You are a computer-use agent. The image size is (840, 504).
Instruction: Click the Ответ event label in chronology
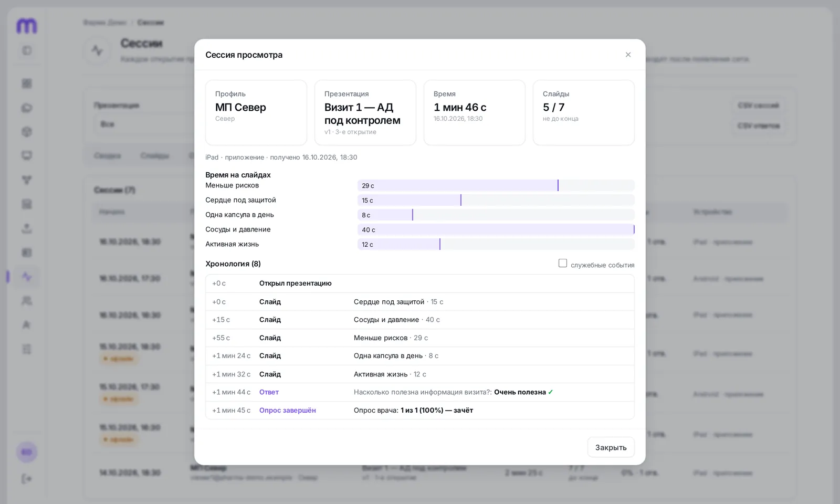tap(269, 392)
